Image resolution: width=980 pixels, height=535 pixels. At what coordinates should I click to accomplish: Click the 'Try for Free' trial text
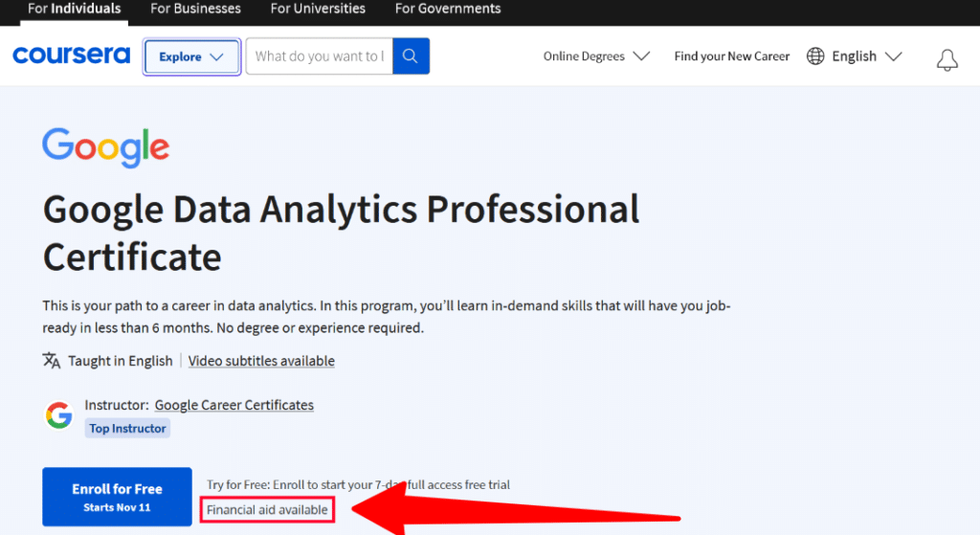click(358, 484)
